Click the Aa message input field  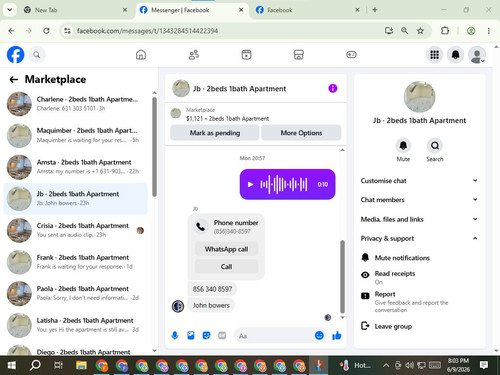(273, 336)
